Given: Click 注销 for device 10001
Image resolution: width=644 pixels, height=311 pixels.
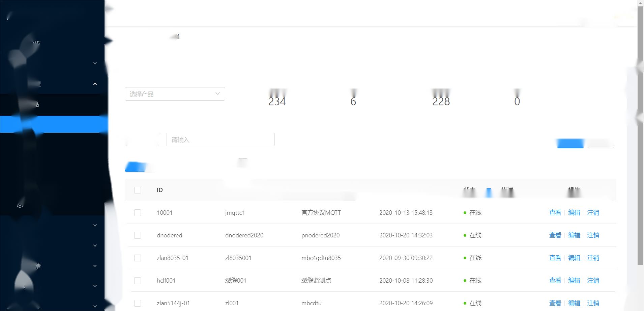Looking at the screenshot, I should pos(593,213).
